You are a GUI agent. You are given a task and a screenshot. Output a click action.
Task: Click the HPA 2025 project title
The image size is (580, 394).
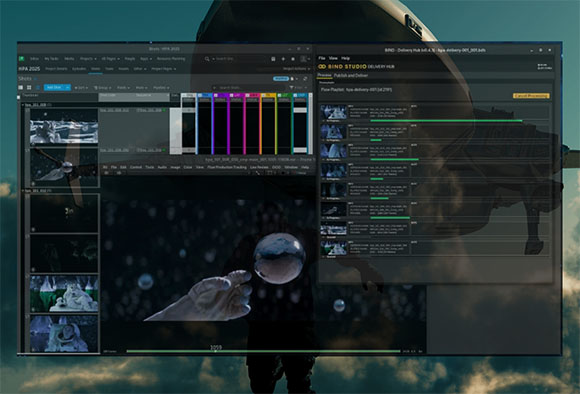(x=29, y=69)
